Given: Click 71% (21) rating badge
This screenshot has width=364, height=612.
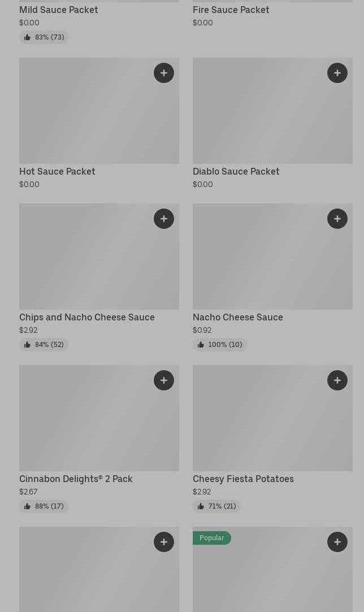Looking at the screenshot, I should 217,506.
